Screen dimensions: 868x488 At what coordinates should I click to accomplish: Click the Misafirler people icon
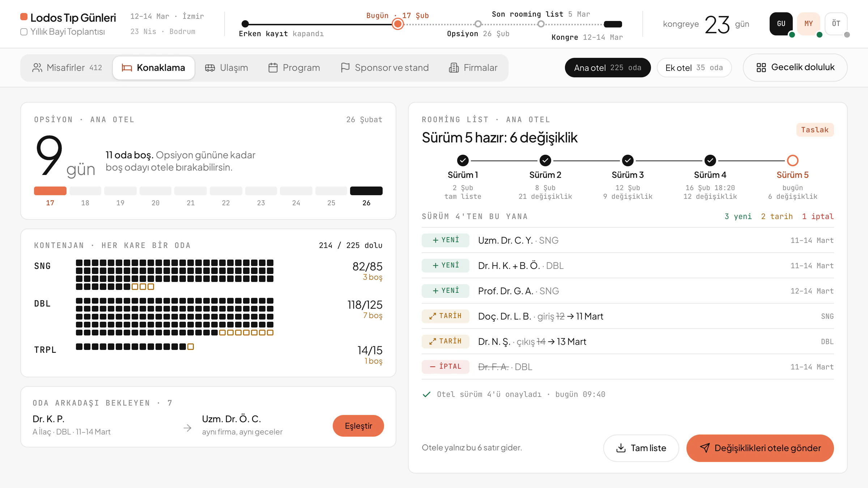pyautogui.click(x=37, y=68)
